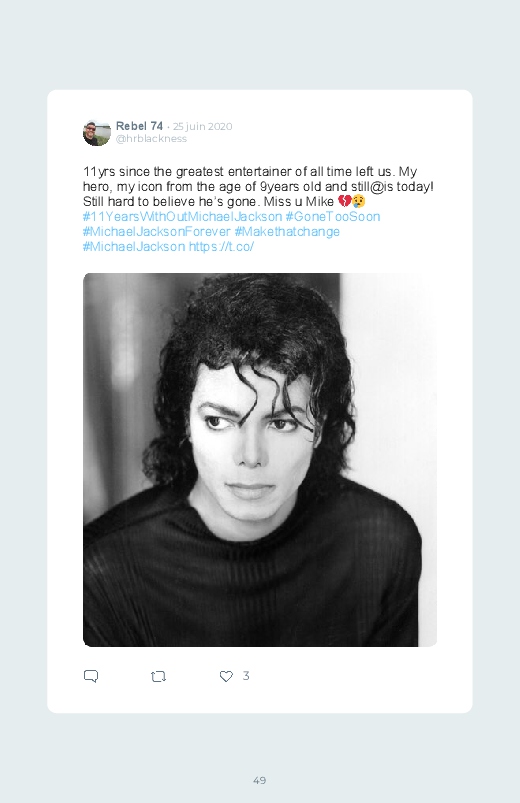Open hashtag #11YearsWithOutMichaelJackson

[x=182, y=217]
